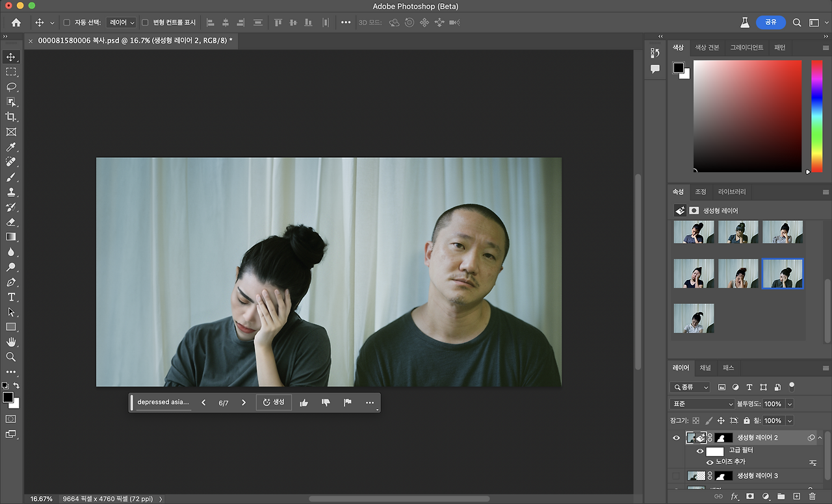Select the Dodge tool
Viewport: 832px width, 504px height.
click(x=11, y=267)
